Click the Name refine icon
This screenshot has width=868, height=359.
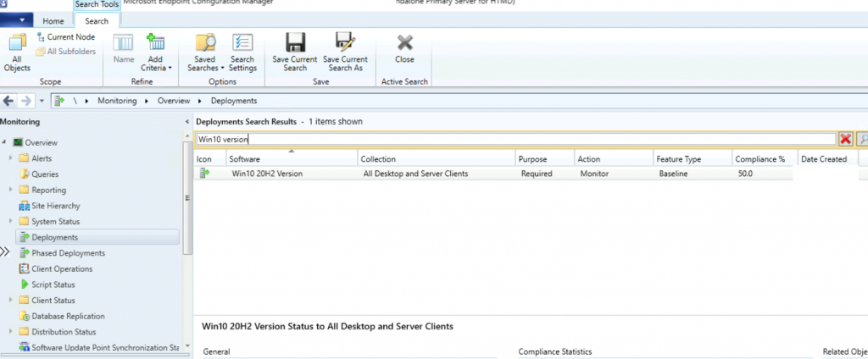click(124, 49)
